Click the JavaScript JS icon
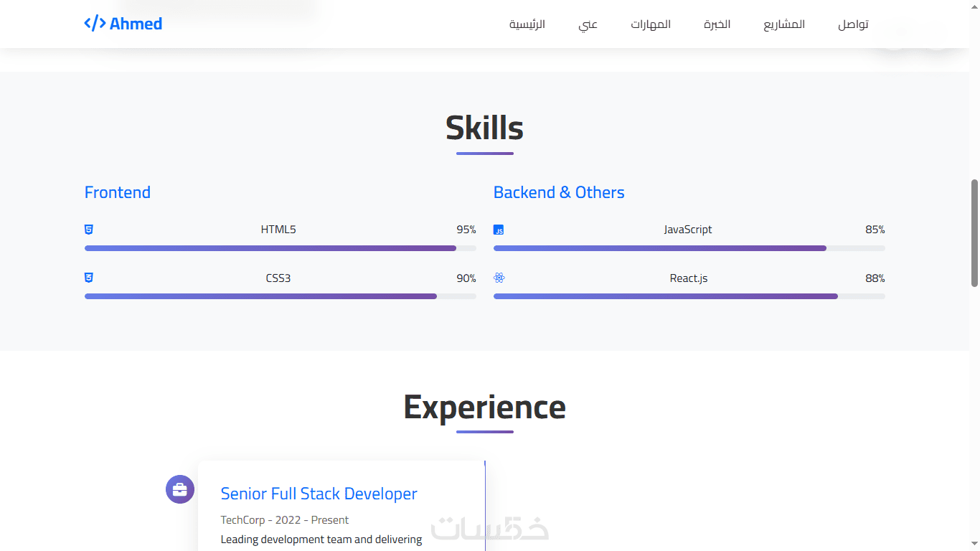Image resolution: width=980 pixels, height=551 pixels. (x=499, y=230)
